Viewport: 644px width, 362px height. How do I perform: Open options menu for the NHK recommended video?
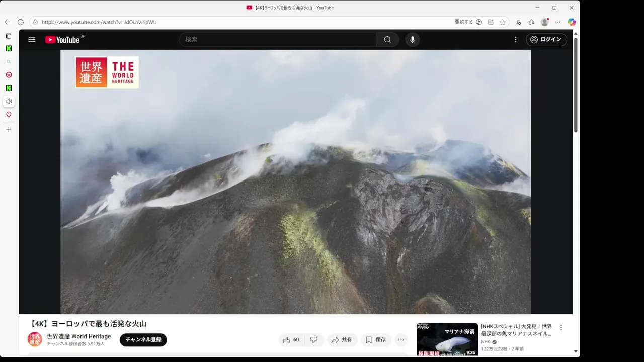point(561,327)
